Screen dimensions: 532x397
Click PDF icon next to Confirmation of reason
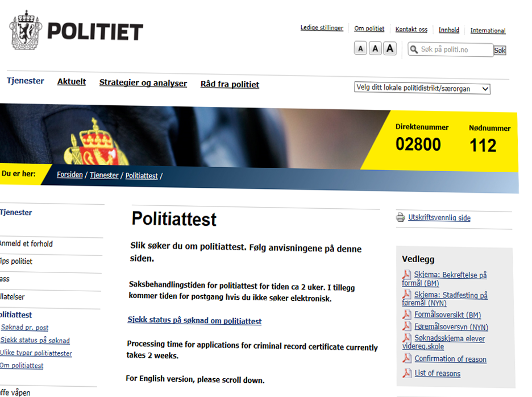click(x=406, y=358)
